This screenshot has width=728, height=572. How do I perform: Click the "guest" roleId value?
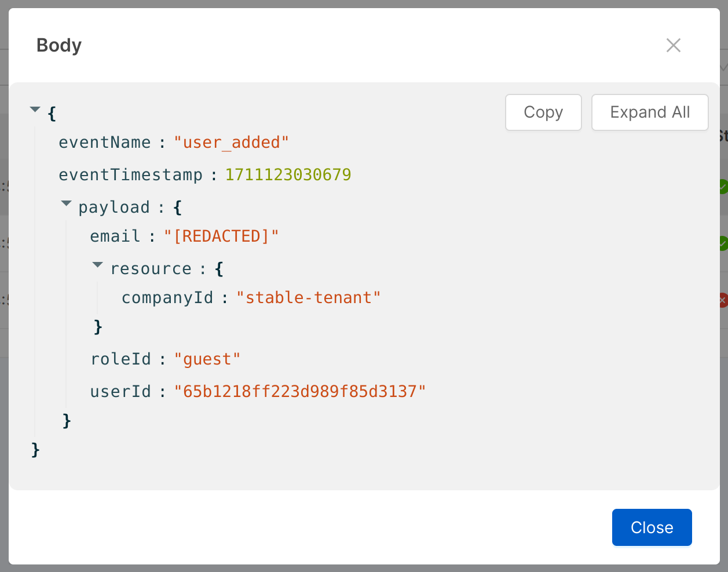pos(207,359)
